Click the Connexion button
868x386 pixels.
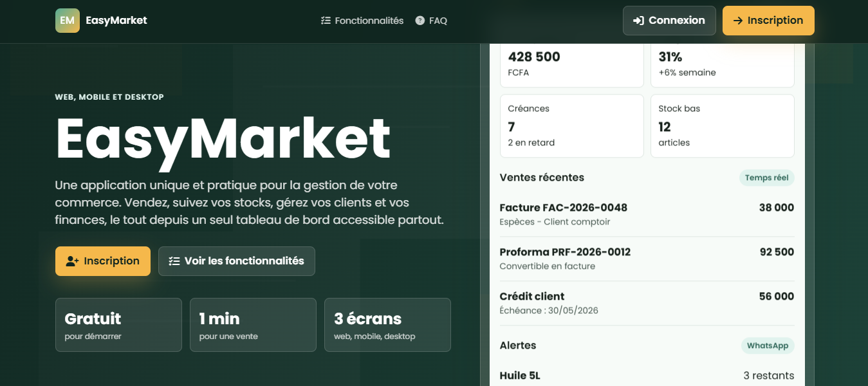pos(669,21)
